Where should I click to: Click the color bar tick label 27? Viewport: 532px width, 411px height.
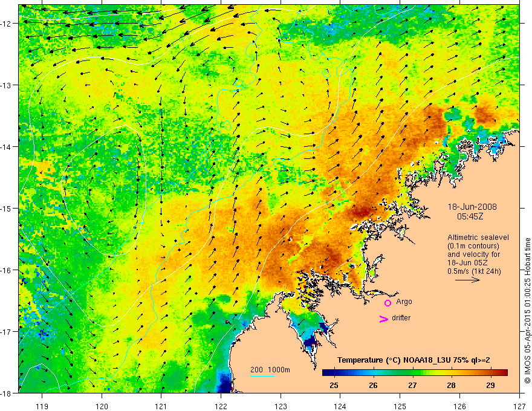(x=412, y=386)
